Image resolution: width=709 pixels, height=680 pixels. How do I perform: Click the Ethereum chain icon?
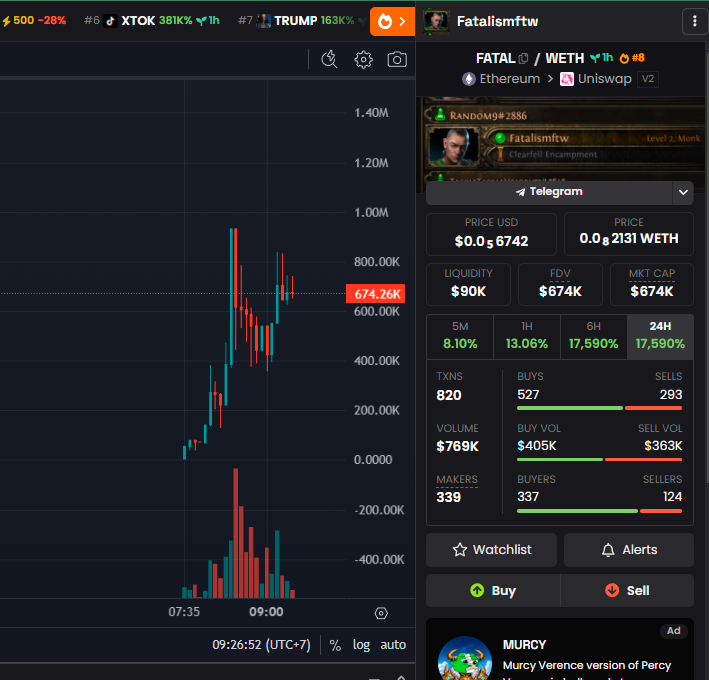click(x=468, y=79)
